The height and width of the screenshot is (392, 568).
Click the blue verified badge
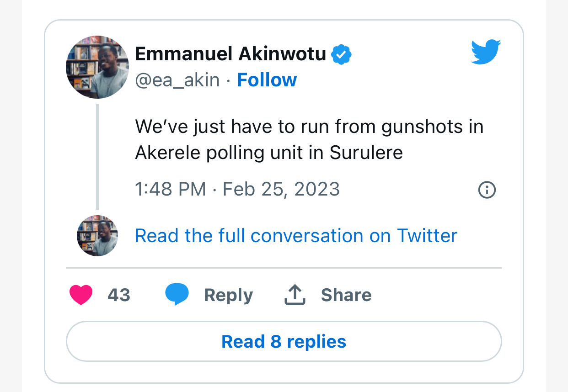pos(341,55)
